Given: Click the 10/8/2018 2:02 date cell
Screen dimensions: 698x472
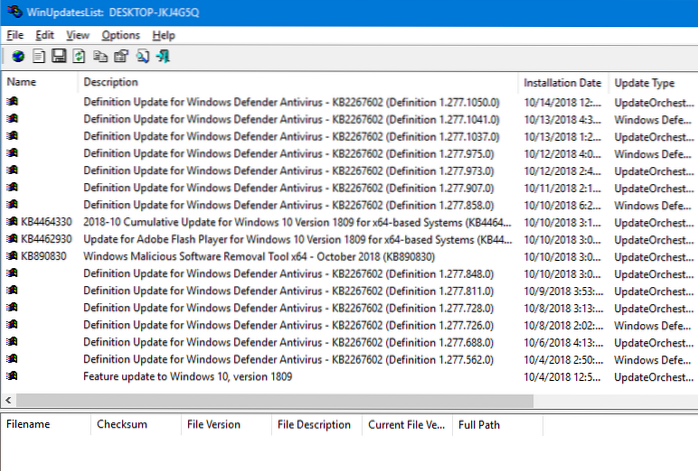Looking at the screenshot, I should point(563,326).
